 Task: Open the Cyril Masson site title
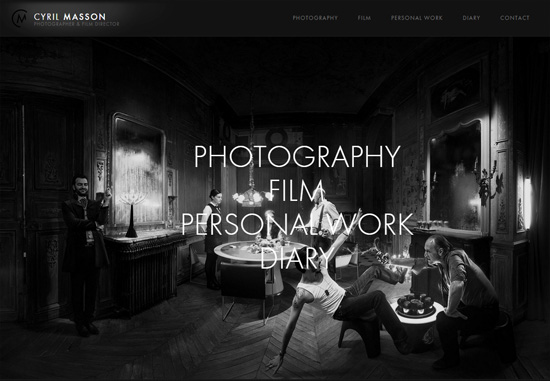tap(69, 16)
